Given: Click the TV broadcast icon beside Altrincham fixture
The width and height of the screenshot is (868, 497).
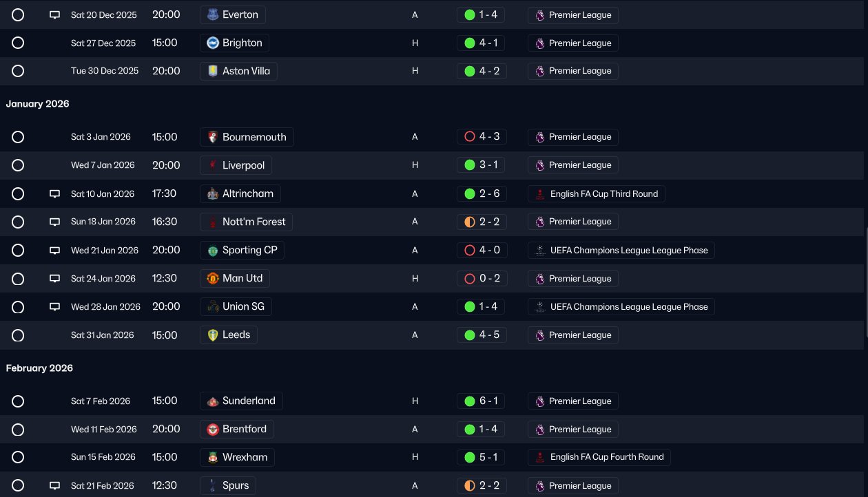Looking at the screenshot, I should click(x=55, y=194).
